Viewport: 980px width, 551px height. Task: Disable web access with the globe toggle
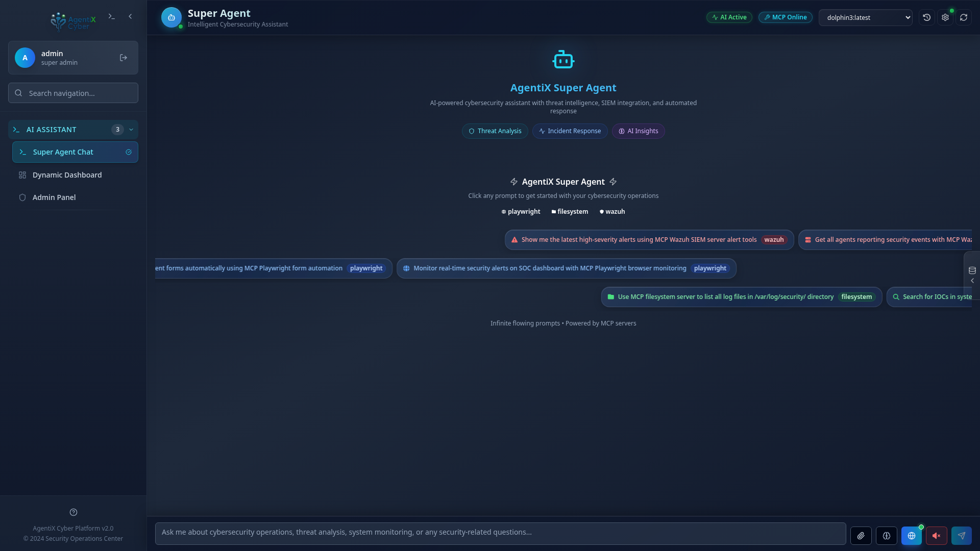click(x=912, y=535)
